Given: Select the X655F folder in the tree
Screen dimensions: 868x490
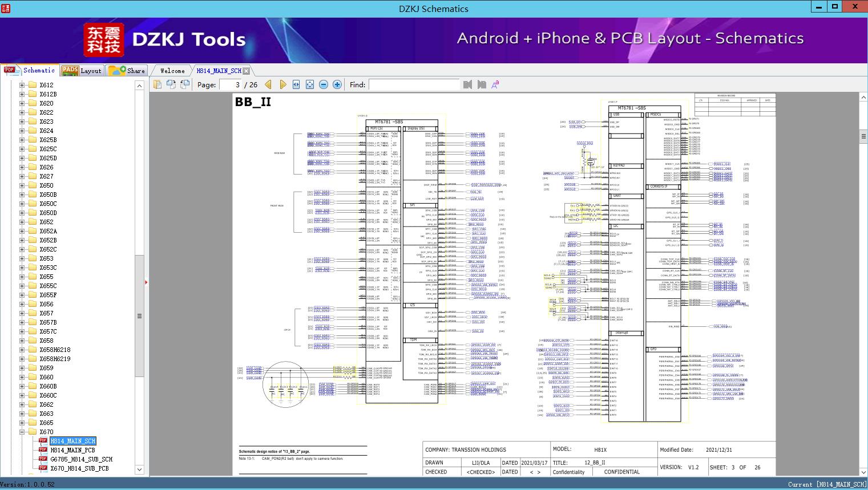Looking at the screenshot, I should point(48,295).
